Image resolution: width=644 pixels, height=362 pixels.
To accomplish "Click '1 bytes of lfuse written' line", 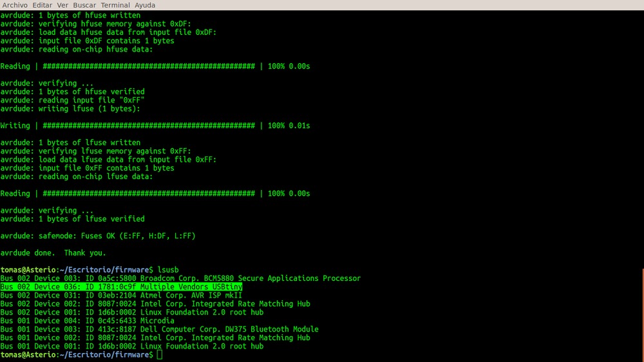I will 70,142.
